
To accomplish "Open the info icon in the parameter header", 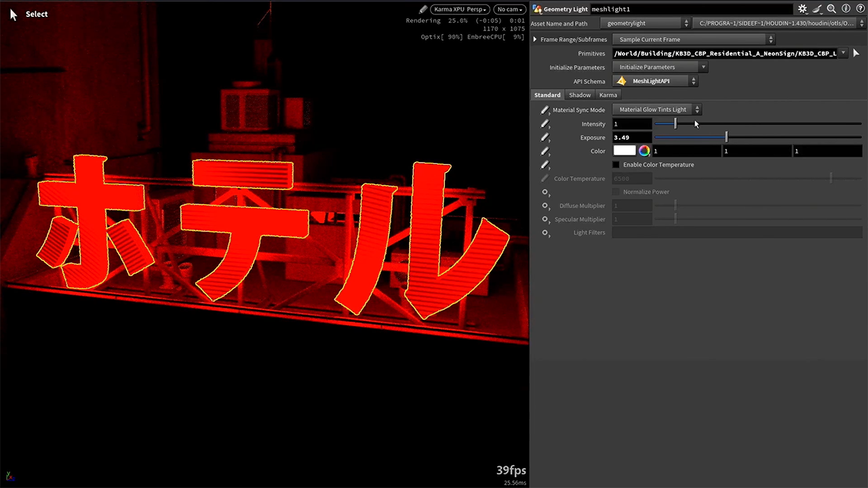I will click(846, 9).
